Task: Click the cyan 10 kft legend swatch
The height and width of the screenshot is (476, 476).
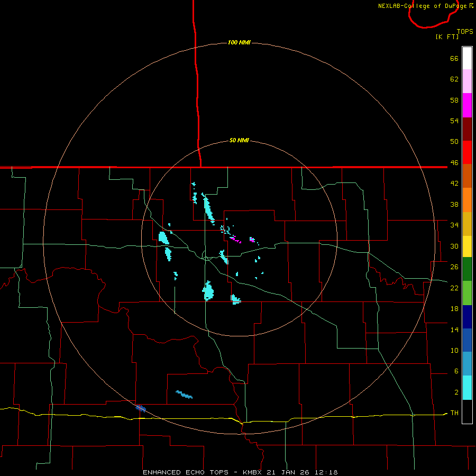Action: tap(467, 388)
